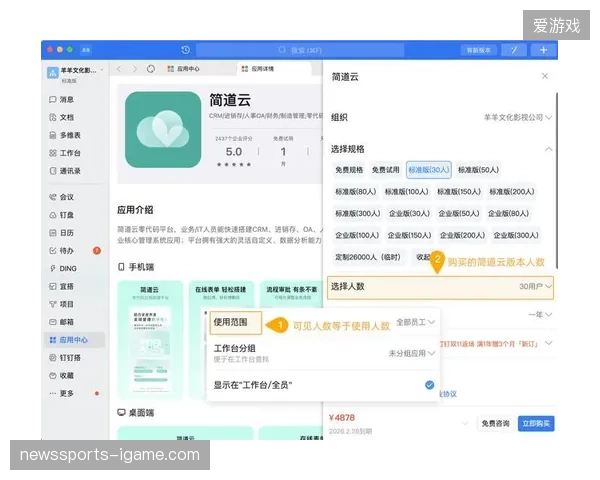
Task: Expand the promotion 钉钉双11 dropdown
Action: 549,343
